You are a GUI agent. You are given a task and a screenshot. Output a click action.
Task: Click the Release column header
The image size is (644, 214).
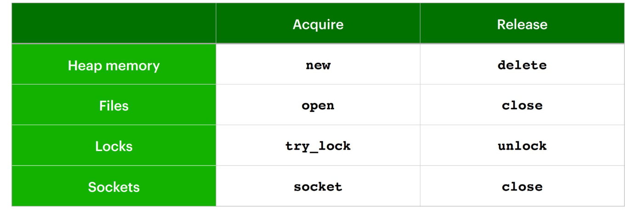(522, 24)
